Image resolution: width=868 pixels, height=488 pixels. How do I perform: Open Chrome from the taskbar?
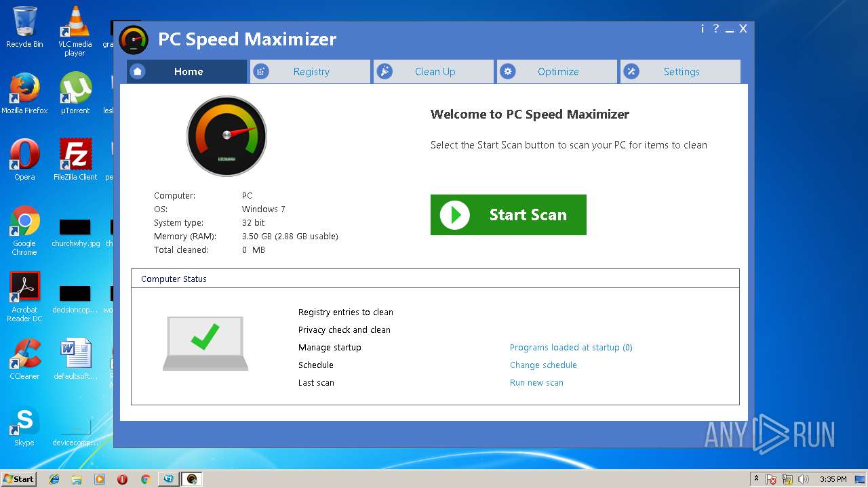[145, 479]
